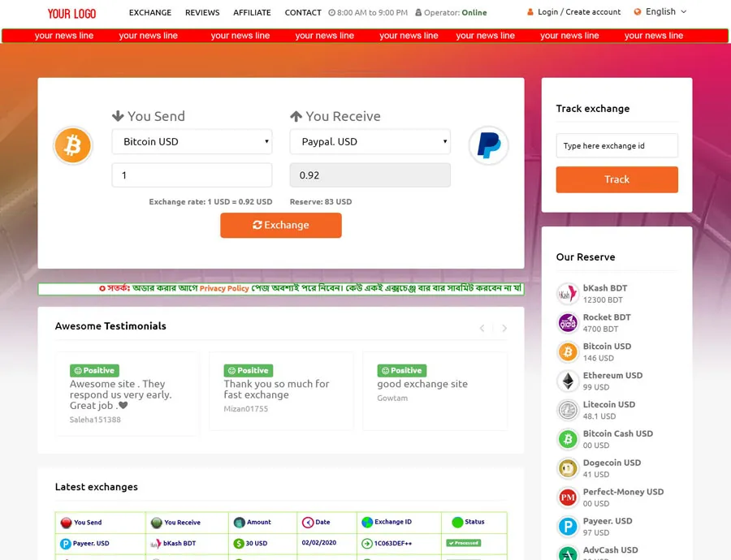Click the Perfect-Money USD reserve icon
This screenshot has width=731, height=560.
[568, 498]
